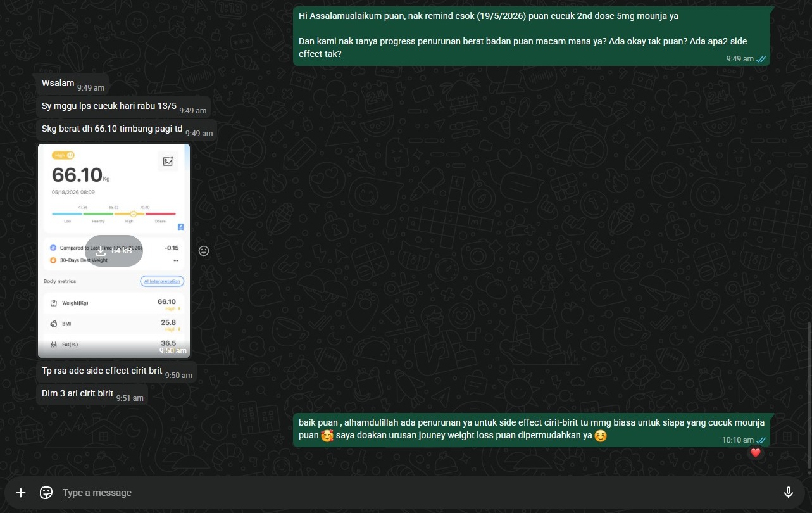Screen dimensions: 812x513
Task: Click the 30-Days Best Weight row
Action: (114, 260)
